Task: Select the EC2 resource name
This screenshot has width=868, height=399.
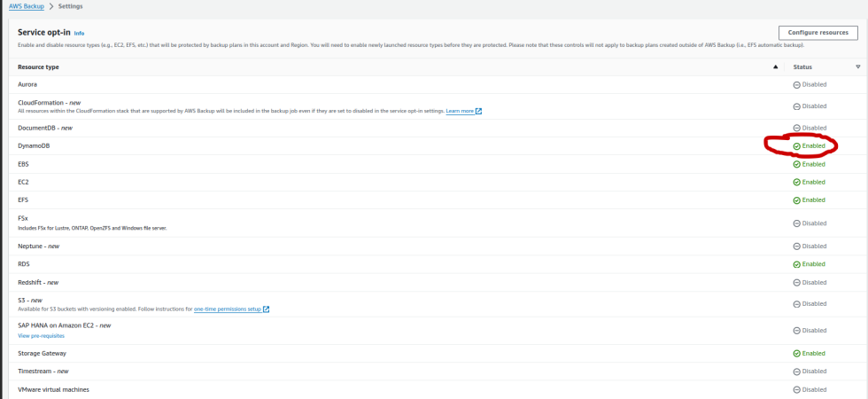Action: click(23, 182)
